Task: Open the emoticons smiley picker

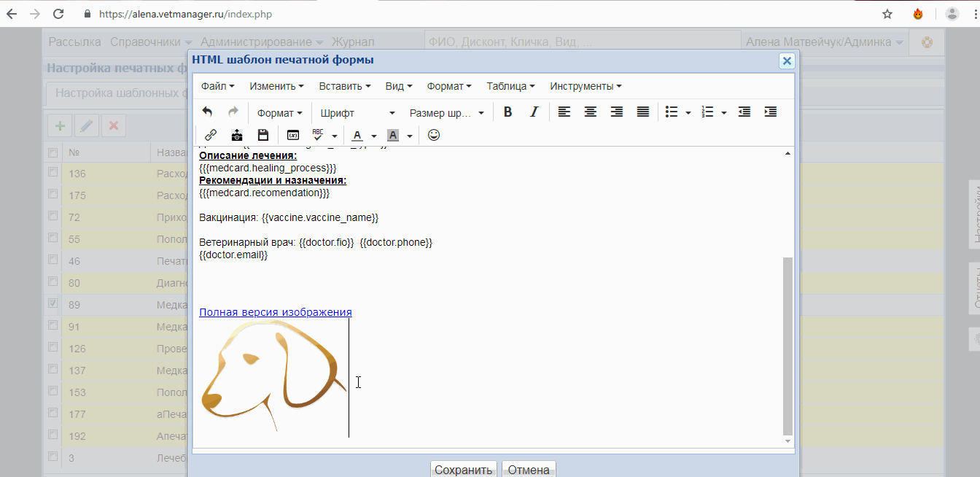Action: (434, 136)
